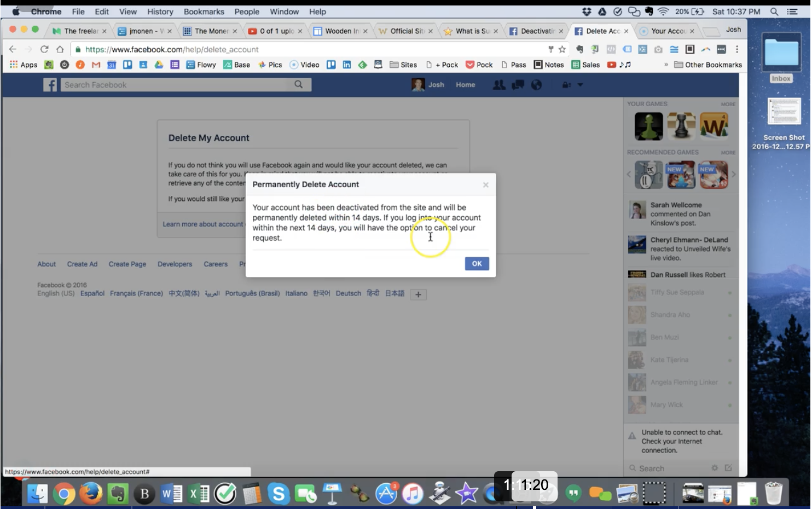Open Finder from the dock
The height and width of the screenshot is (509, 812).
coord(37,494)
